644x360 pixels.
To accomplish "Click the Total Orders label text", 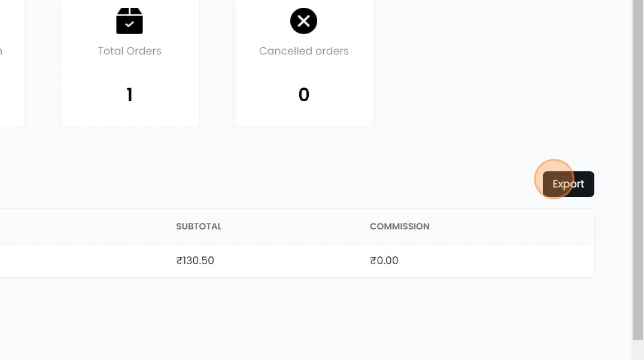I will (x=129, y=51).
